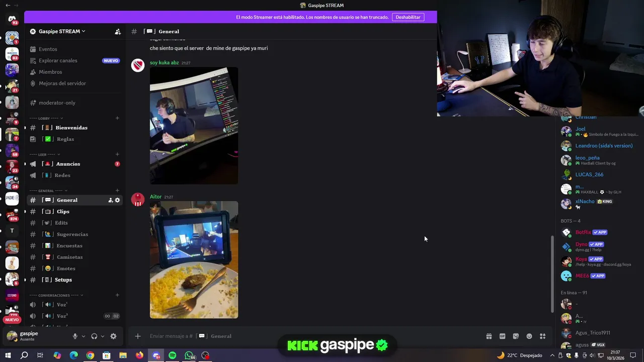Click Spotify icon in the taskbar
The height and width of the screenshot is (362, 644).
click(173, 355)
